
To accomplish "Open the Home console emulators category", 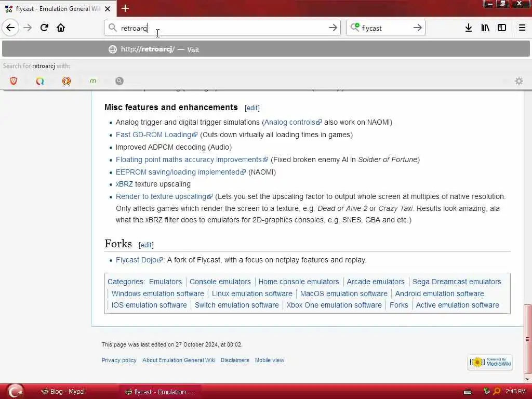I will (299, 282).
